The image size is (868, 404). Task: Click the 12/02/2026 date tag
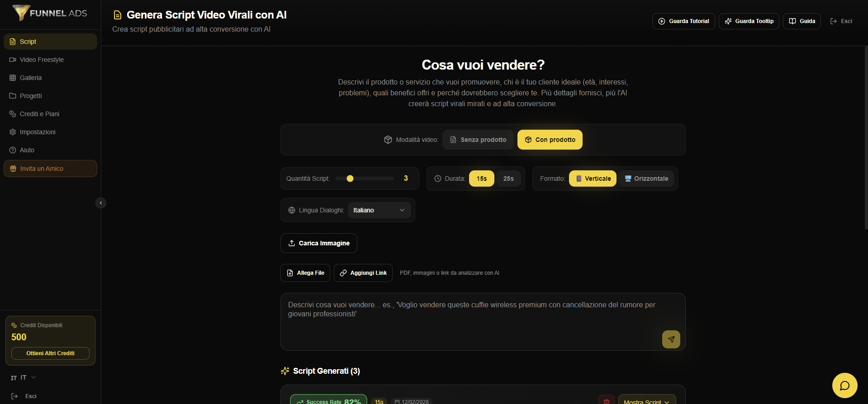412,401
